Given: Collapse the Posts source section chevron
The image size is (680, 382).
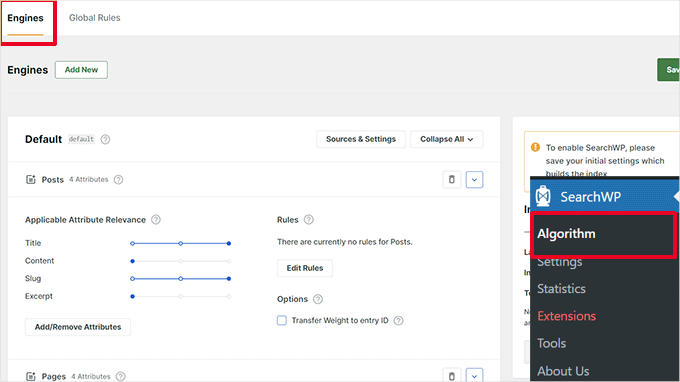Looking at the screenshot, I should (x=474, y=180).
